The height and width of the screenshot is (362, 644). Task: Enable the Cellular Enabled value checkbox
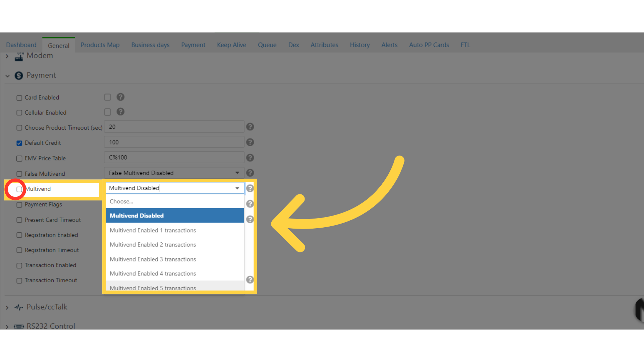point(107,112)
